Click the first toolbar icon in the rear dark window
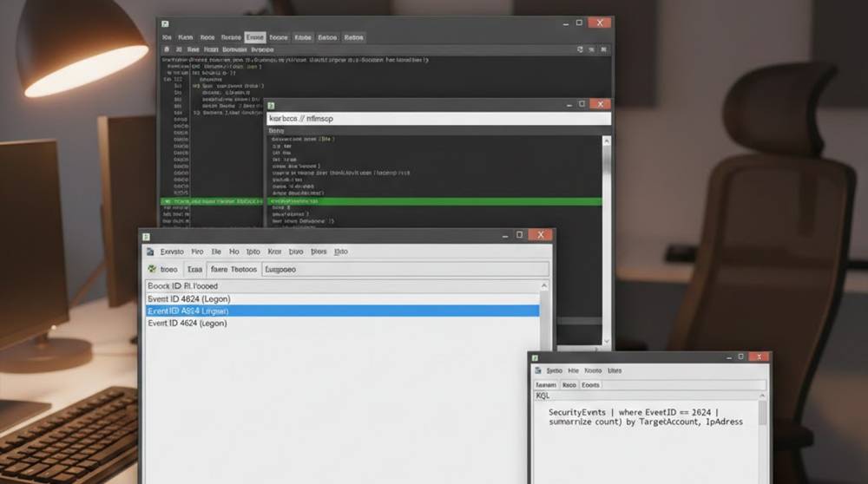 point(167,49)
